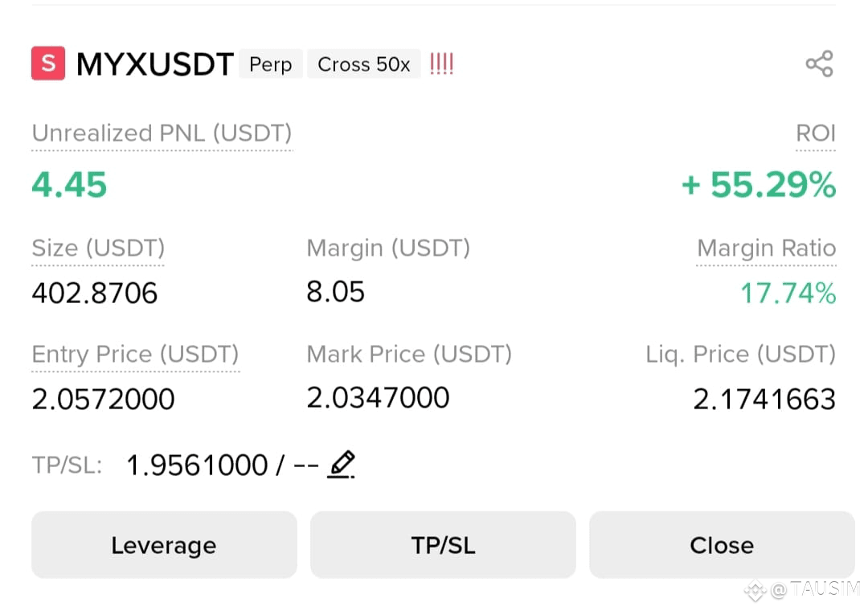Tap the share icon at top right
868x611 pixels.
(819, 64)
